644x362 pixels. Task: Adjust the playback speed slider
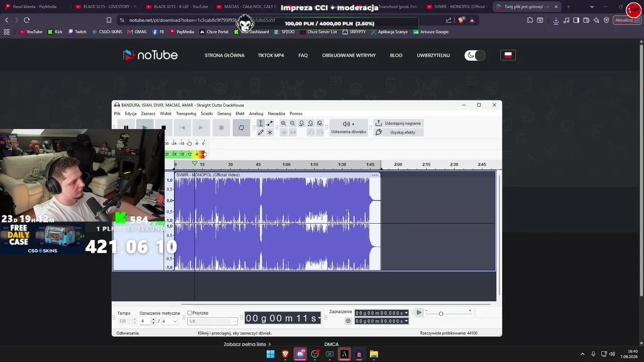[x=441, y=314]
